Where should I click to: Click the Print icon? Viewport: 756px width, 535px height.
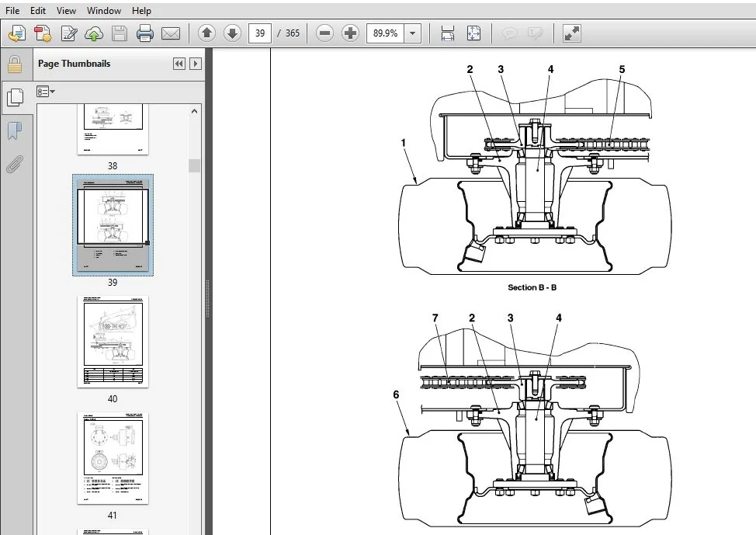point(145,33)
